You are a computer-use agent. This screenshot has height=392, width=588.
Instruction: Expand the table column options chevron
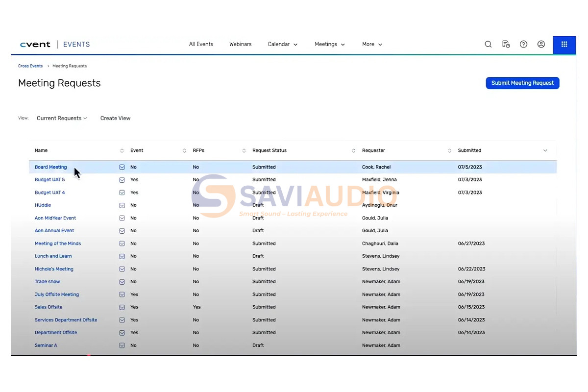[x=545, y=151]
